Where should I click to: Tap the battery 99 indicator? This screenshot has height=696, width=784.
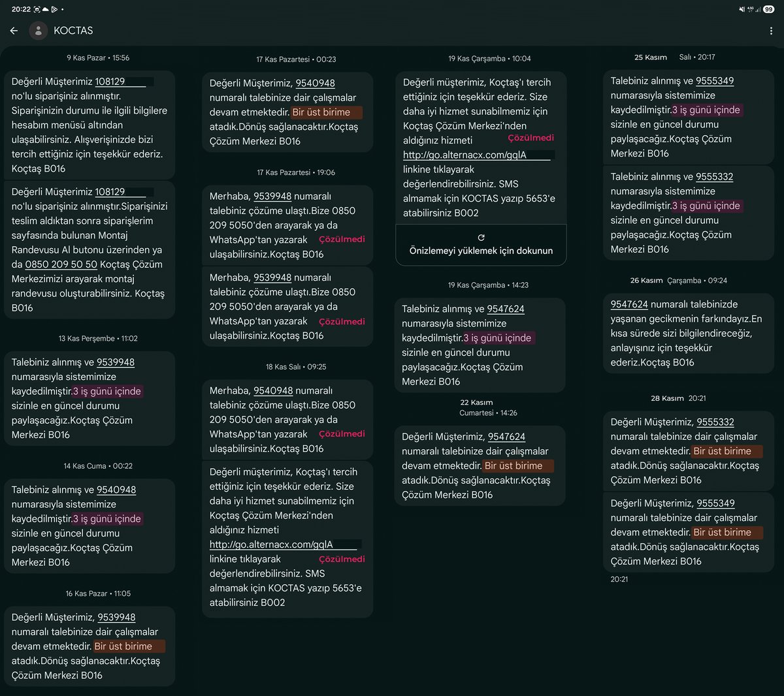coord(769,9)
